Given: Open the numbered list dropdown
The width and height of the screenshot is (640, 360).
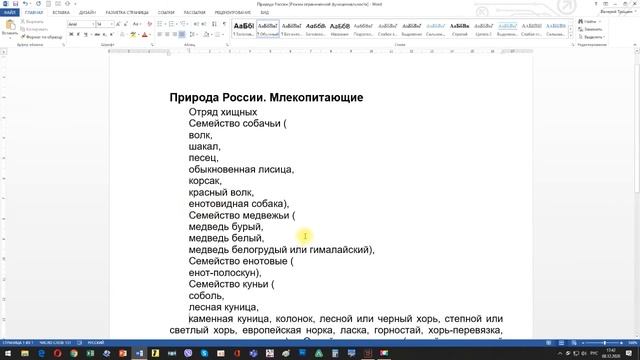Looking at the screenshot, I should [x=177, y=24].
